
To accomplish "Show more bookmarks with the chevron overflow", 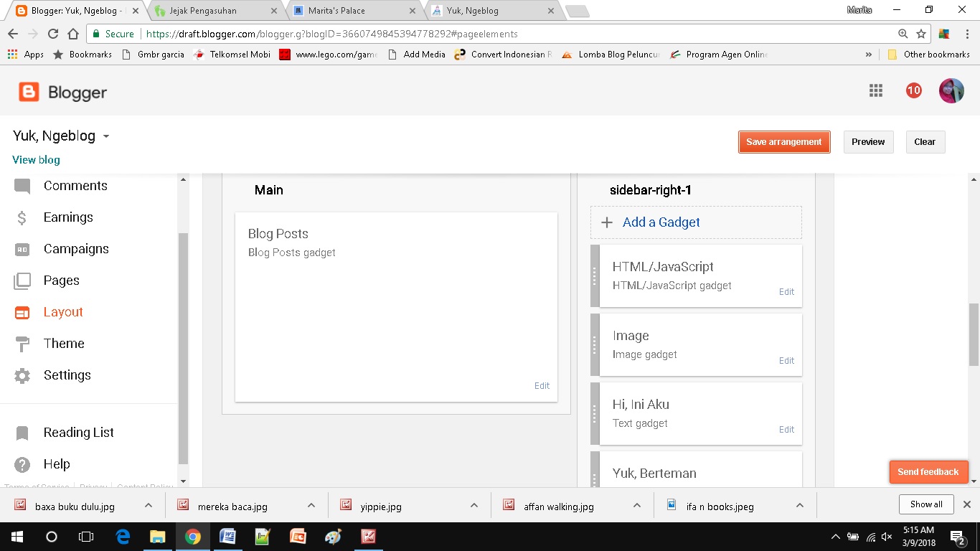I will click(x=869, y=55).
